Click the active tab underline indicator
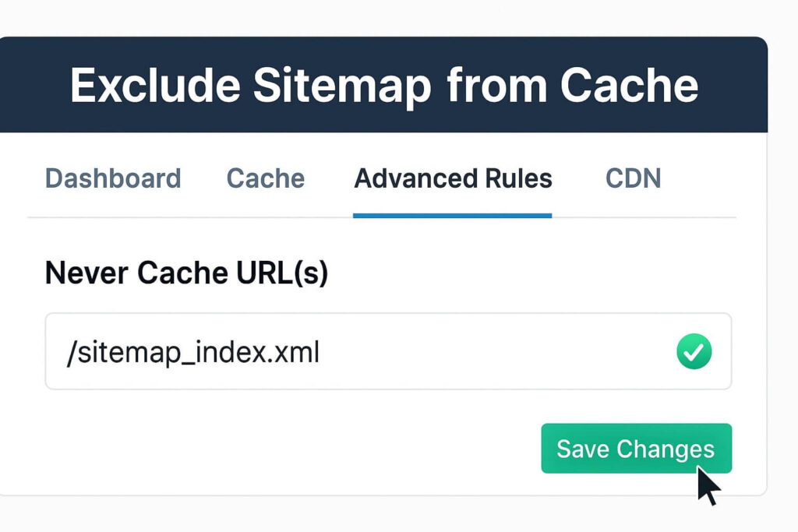Viewport: 798px width, 532px height. pos(452,216)
